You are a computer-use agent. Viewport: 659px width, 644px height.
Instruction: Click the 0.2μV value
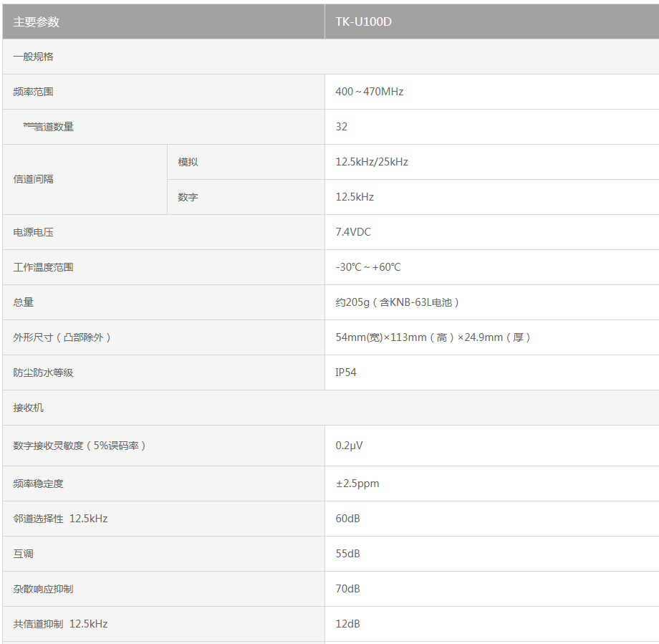click(349, 446)
